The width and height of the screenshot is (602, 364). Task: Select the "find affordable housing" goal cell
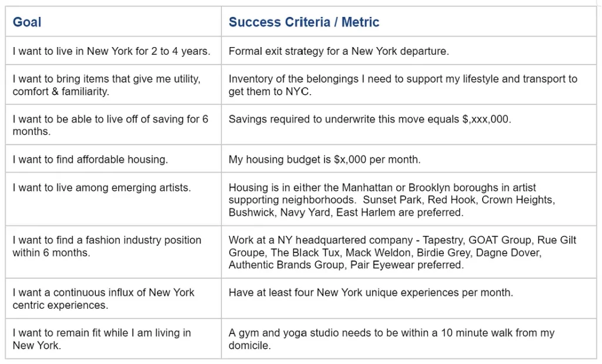coord(90,159)
